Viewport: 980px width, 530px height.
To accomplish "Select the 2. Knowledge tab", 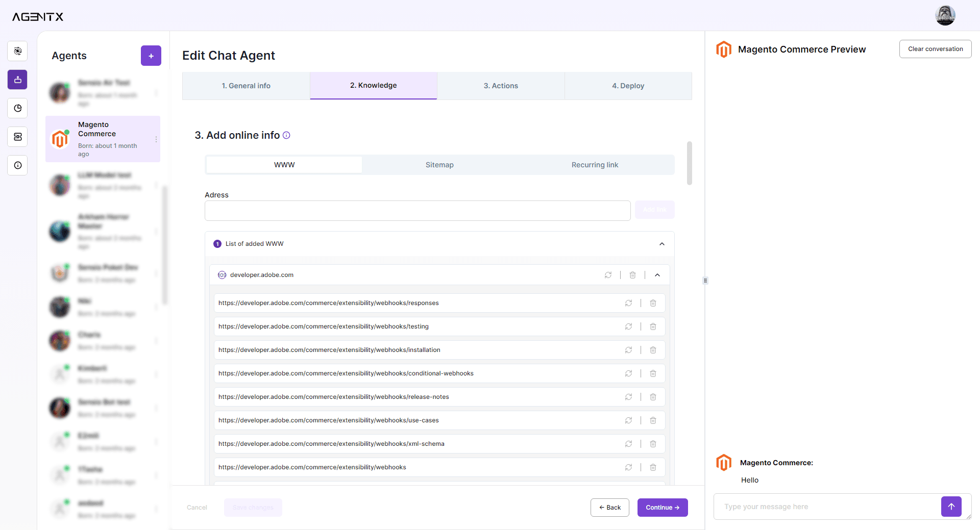I will [x=374, y=86].
